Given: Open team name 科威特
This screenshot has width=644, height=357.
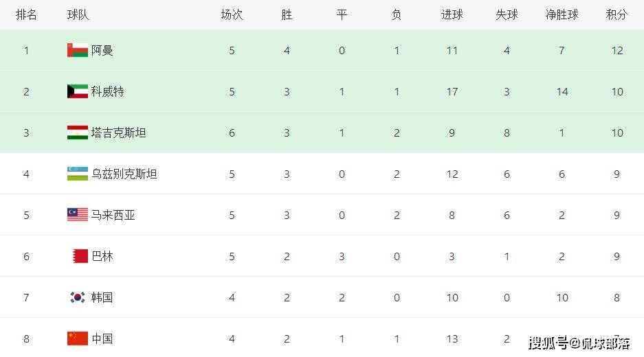Looking at the screenshot, I should pyautogui.click(x=108, y=91).
